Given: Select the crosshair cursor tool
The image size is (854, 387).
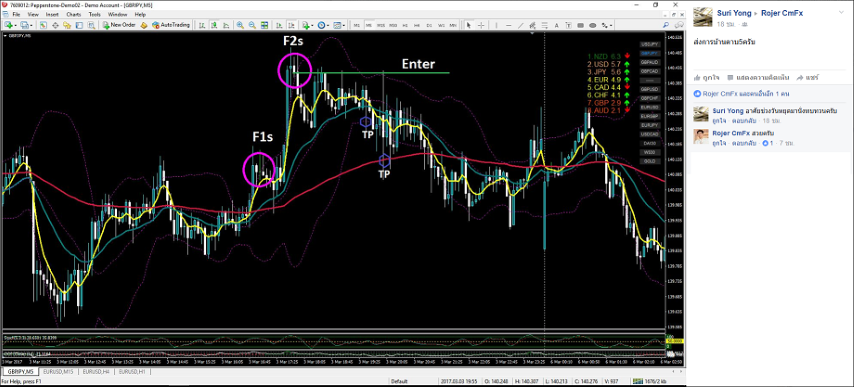Looking at the screenshot, I should (x=481, y=25).
